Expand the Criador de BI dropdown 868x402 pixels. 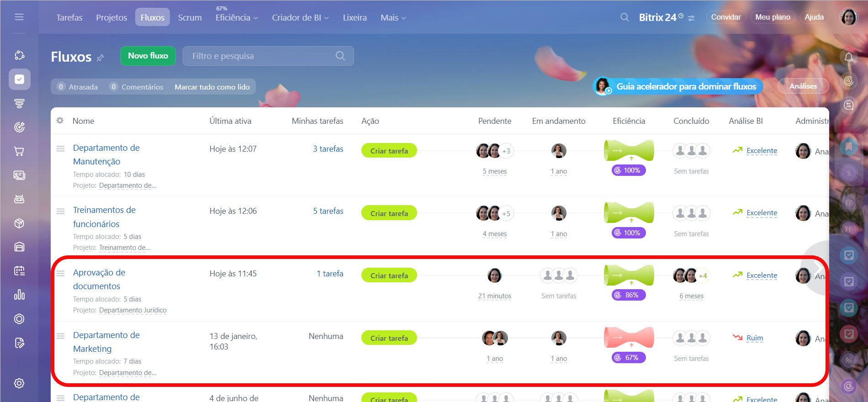(300, 17)
